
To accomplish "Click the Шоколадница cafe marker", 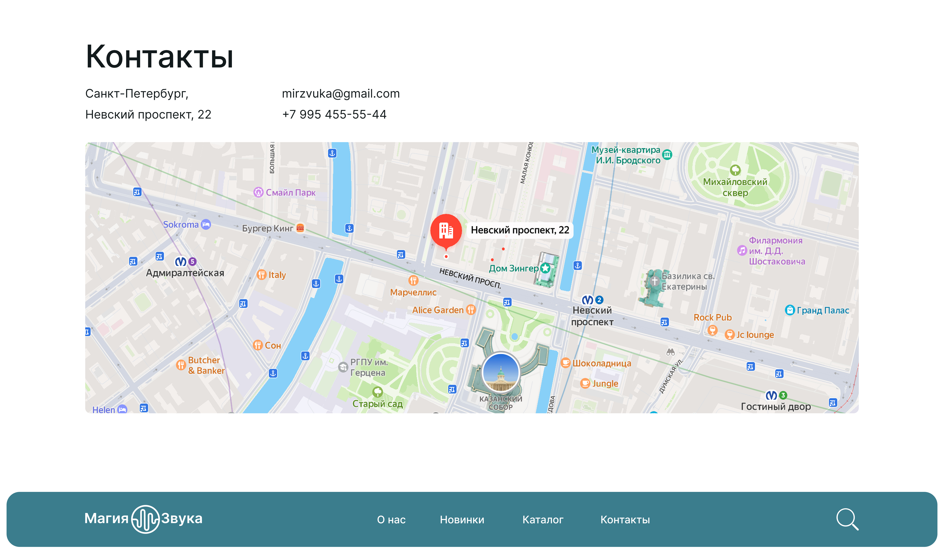I will coord(565,363).
